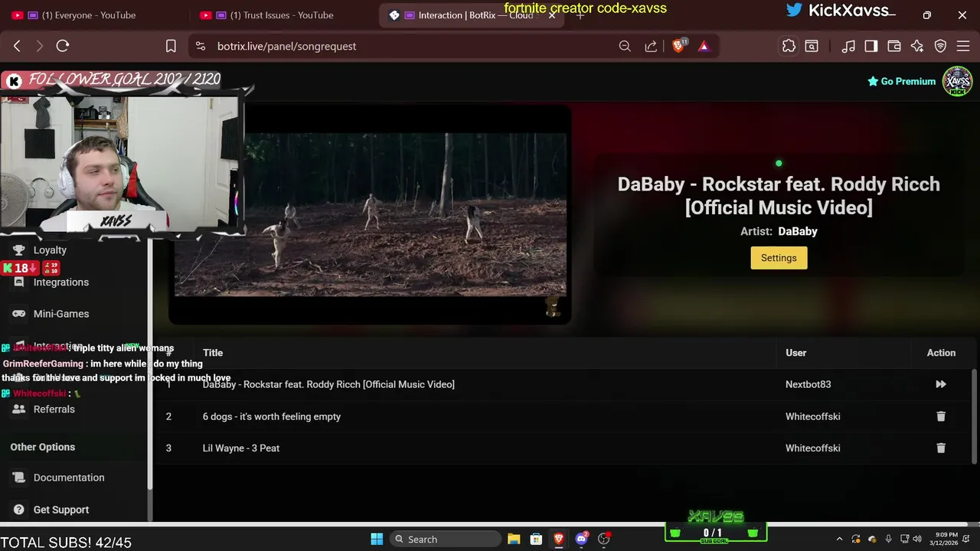Open the song request Settings
This screenshot has width=980, height=551.
click(x=779, y=258)
